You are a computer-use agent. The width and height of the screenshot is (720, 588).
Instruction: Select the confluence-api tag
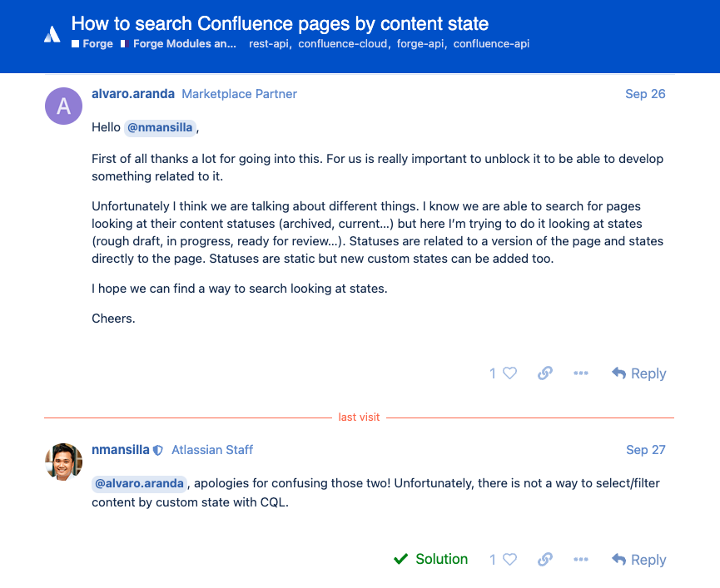[491, 43]
